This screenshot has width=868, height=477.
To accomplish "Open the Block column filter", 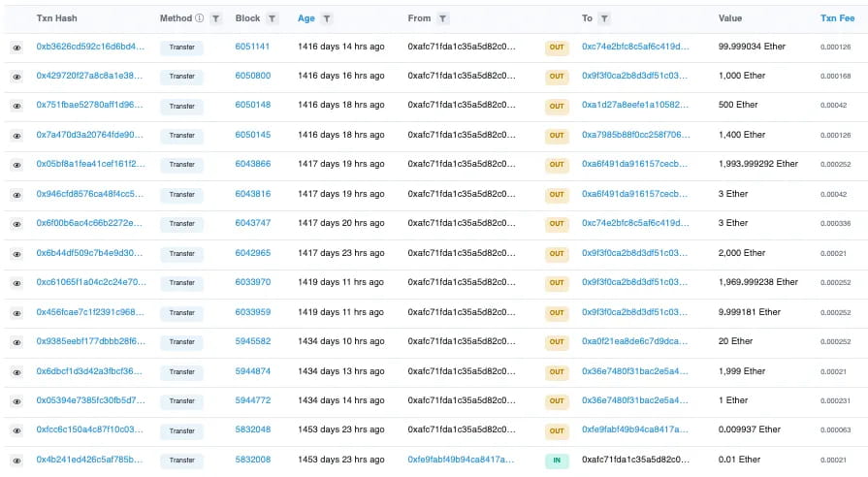I will (x=273, y=18).
